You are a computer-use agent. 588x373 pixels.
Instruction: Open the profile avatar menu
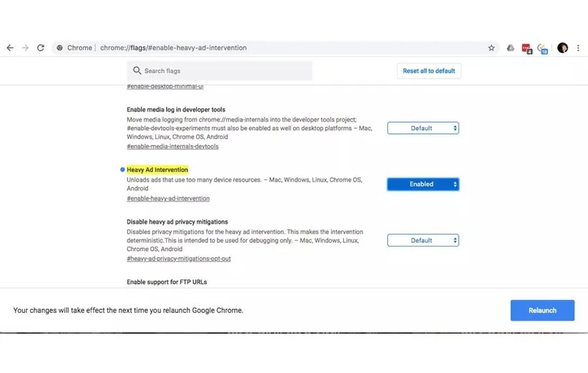pyautogui.click(x=562, y=48)
